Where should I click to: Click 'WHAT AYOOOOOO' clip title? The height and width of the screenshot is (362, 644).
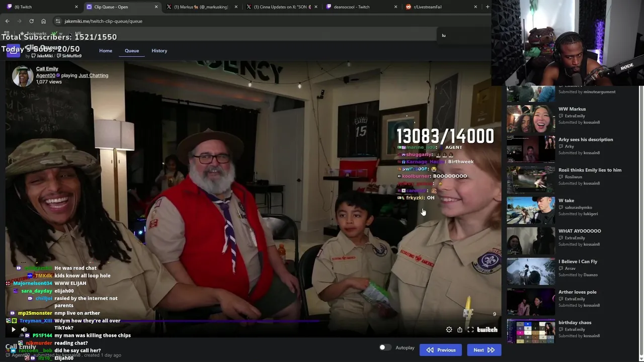[580, 231]
